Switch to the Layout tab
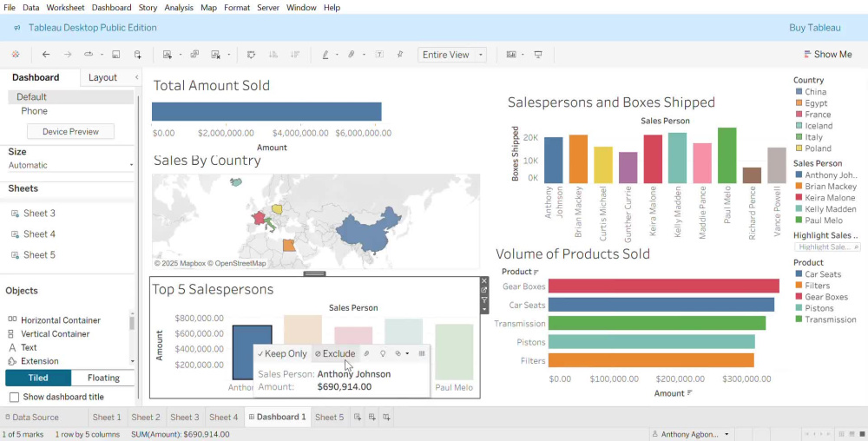This screenshot has width=868, height=441. (103, 77)
